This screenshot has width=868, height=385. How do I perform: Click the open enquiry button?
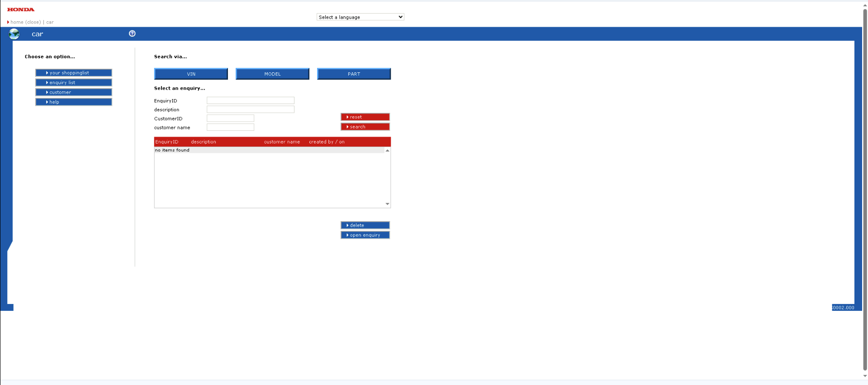pyautogui.click(x=365, y=235)
